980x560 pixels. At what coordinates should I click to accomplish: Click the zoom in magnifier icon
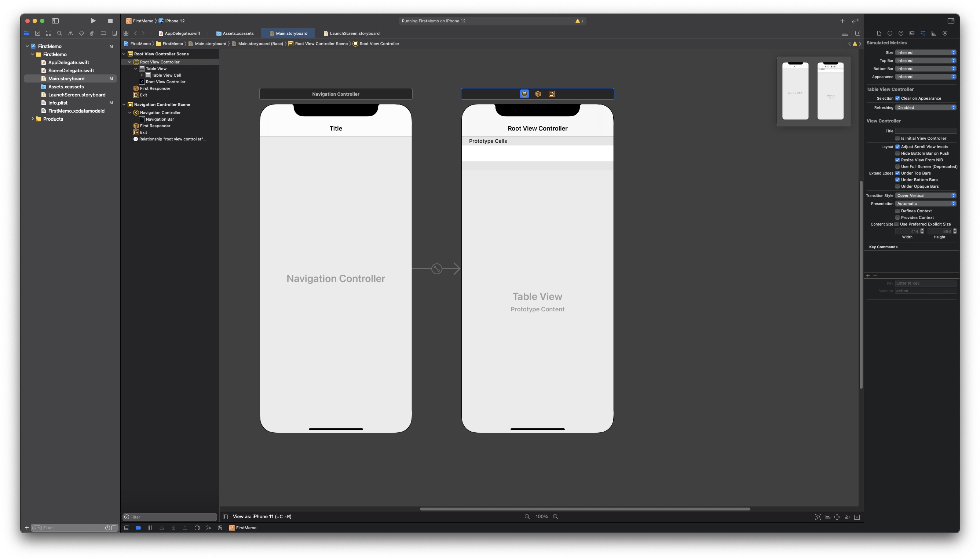tap(555, 516)
